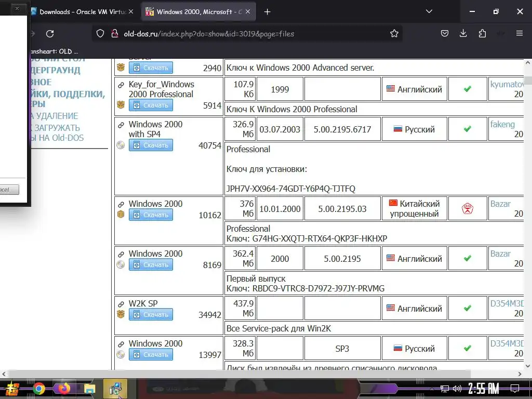Click Скачать for Windows 2000 size 362.4 Мб

click(x=151, y=264)
